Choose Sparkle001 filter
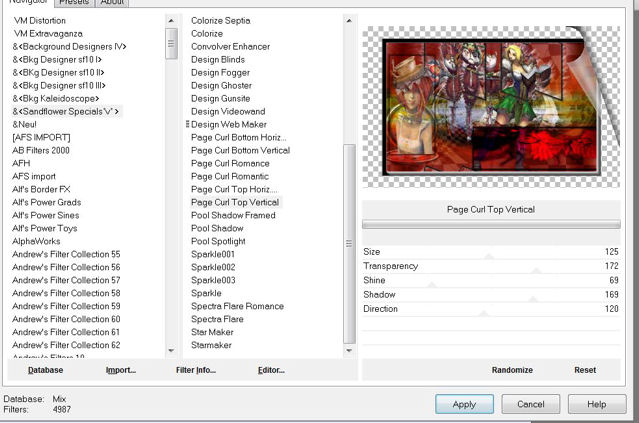Image resolution: width=639 pixels, height=423 pixels. coord(213,254)
